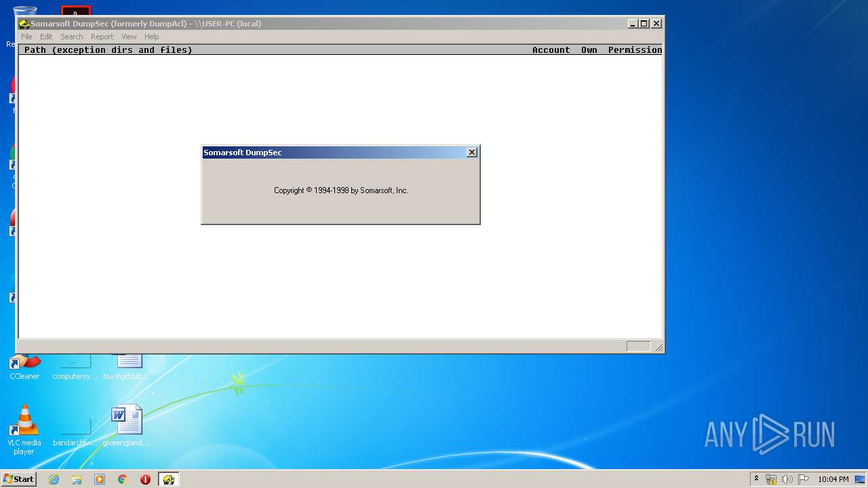Click the resize grip in status bar
This screenshot has height=488, width=868.
point(658,347)
